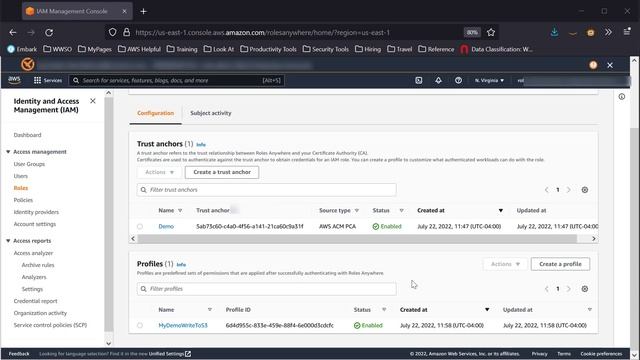This screenshot has width=640, height=360.
Task: Open the Demo trust anchor link
Action: click(166, 227)
